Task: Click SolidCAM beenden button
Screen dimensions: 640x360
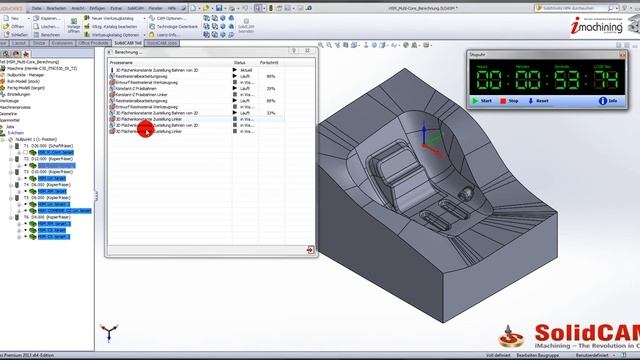Action: point(246,26)
